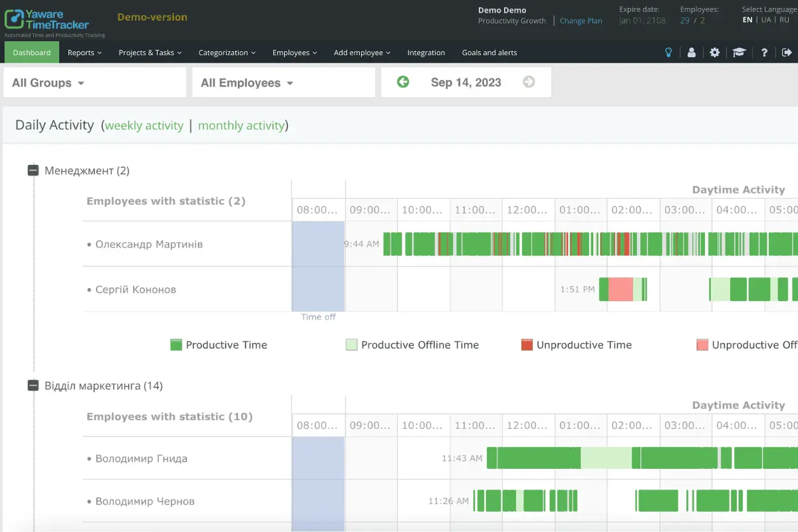
Task: Click the Change Plan link
Action: coord(581,21)
